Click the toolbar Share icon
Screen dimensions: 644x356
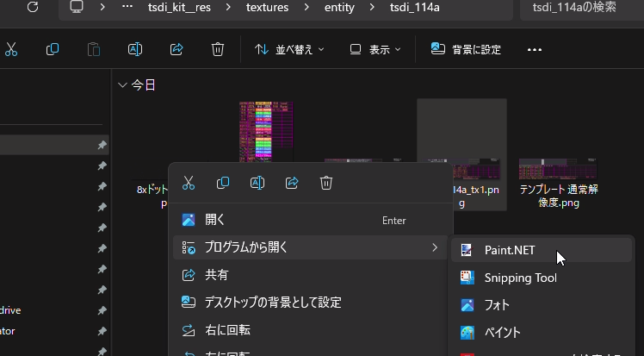[x=176, y=49]
